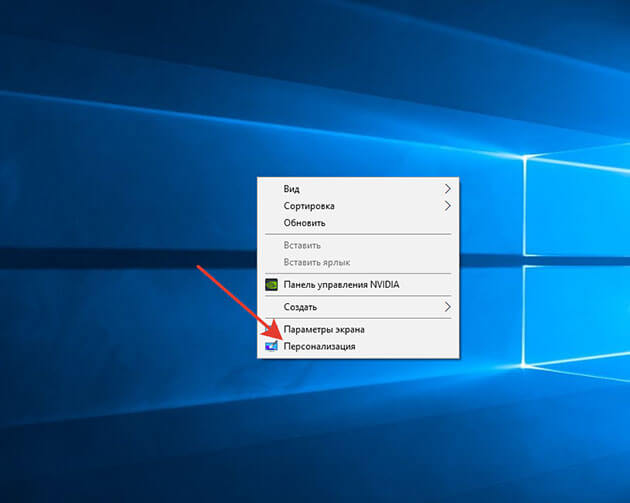Open Панель управления NVIDIA
Screen dimensions: 630x503
pyautogui.click(x=358, y=284)
